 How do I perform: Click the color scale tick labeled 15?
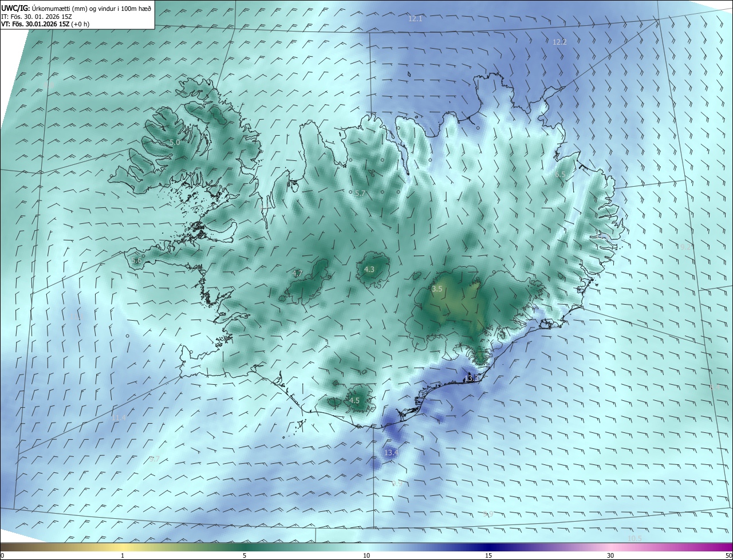488,555
